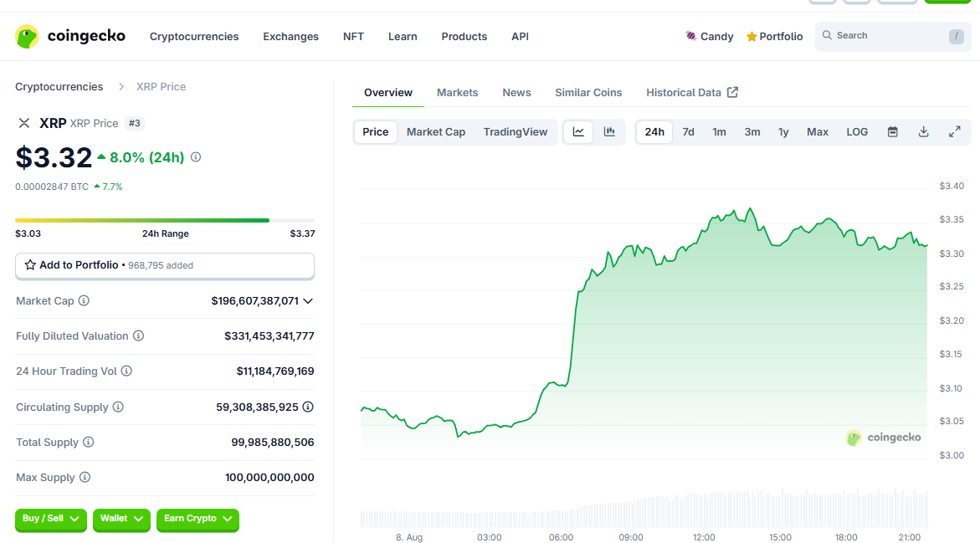Switch to candlestick chart view
Image resolution: width=980 pixels, height=543 pixels.
(609, 132)
